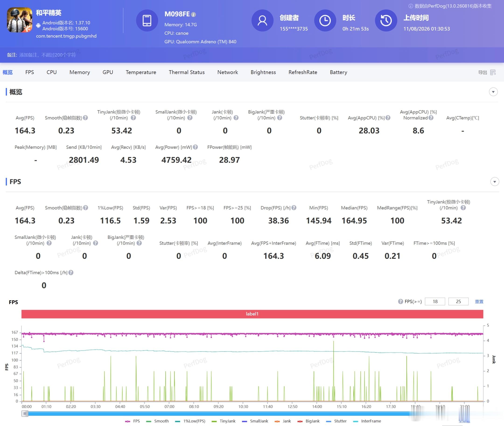Open the device info icon beside M098FE
Screen dimensions: 504x426
[193, 14]
